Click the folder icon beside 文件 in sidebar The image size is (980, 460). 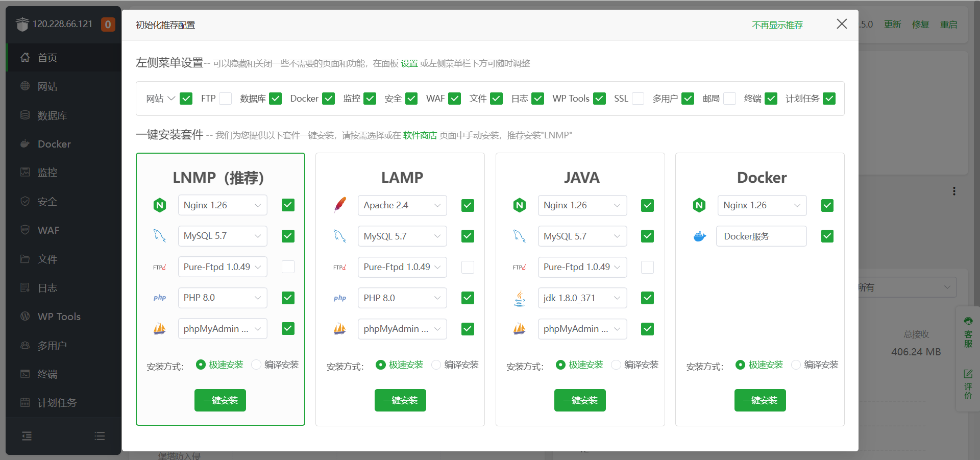pyautogui.click(x=25, y=259)
